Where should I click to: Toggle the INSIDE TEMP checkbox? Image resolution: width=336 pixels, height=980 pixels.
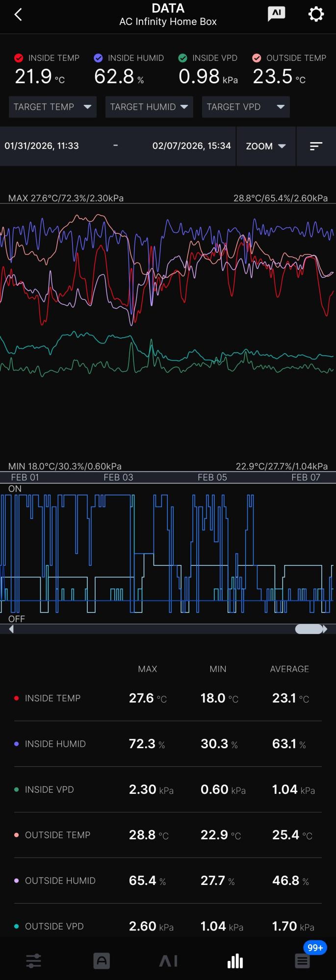click(19, 58)
